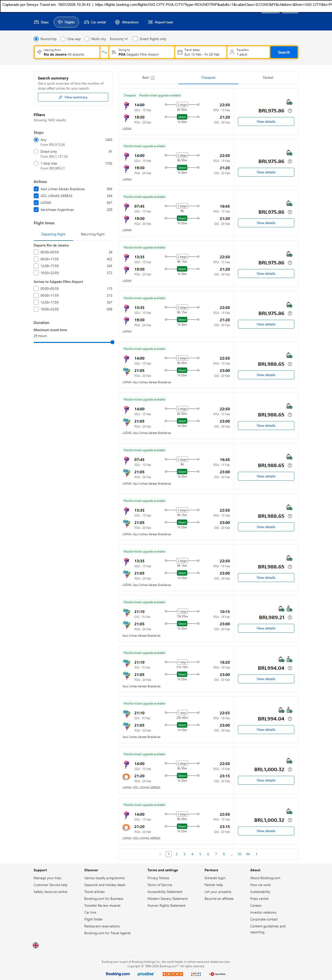The height and width of the screenshot is (980, 332).
Task: Enable the Direct flights only checkbox
Action: tap(135, 39)
